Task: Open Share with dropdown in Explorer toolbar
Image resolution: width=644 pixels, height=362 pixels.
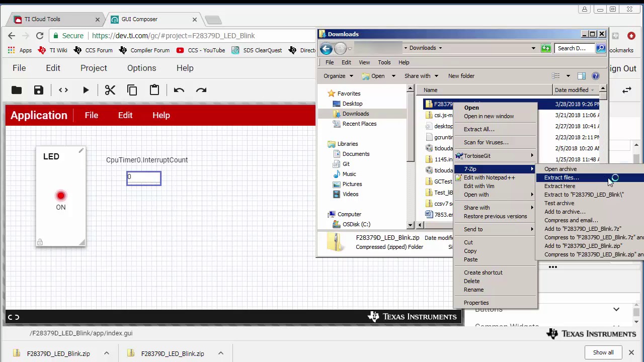Action: click(421, 76)
